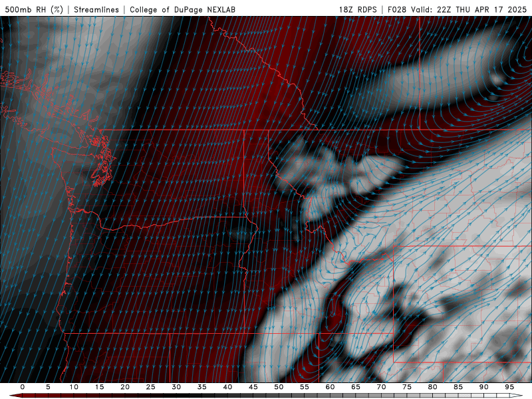Click the 'Streamlines' label in header
The image size is (532, 399).
click(96, 10)
